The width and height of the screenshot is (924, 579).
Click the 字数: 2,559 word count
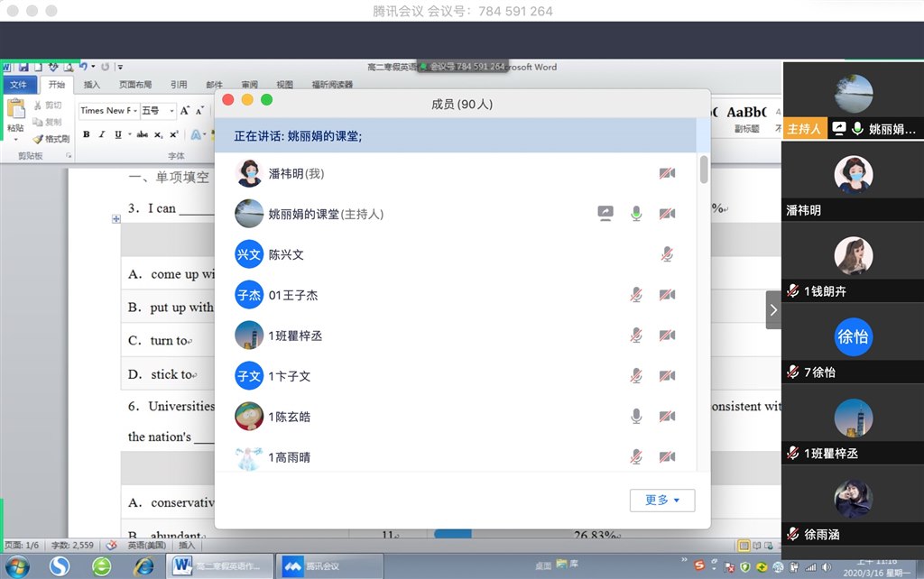(72, 546)
